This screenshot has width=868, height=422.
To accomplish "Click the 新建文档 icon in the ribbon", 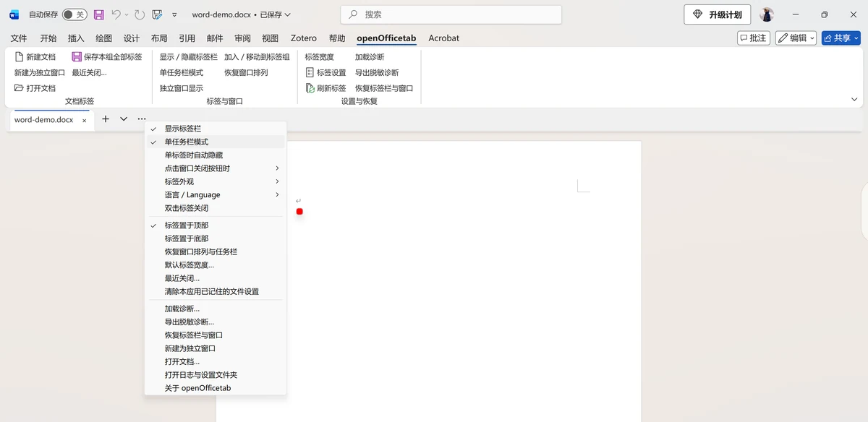I will point(20,57).
